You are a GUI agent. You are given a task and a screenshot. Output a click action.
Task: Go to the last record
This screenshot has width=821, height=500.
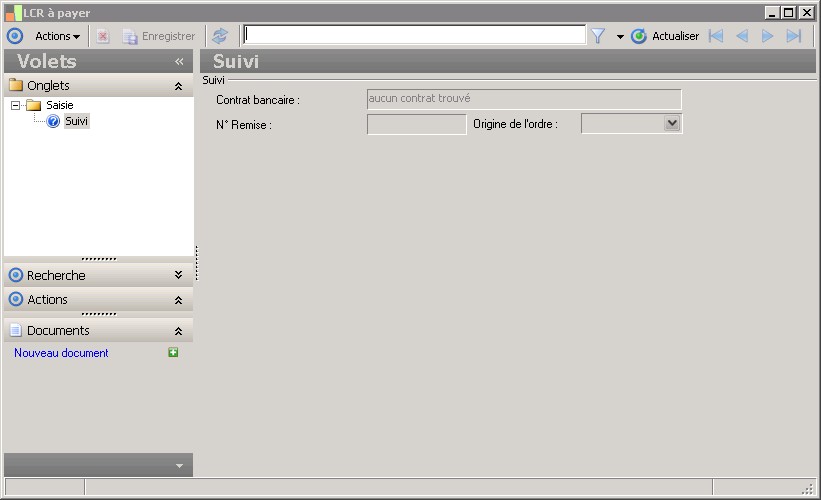(794, 36)
